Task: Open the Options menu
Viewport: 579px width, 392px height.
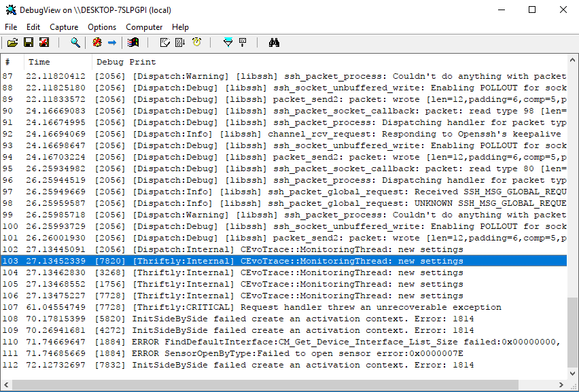Action: click(x=102, y=27)
